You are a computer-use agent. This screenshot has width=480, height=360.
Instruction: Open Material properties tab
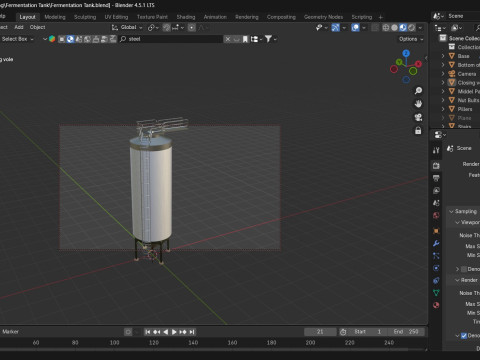click(x=436, y=305)
